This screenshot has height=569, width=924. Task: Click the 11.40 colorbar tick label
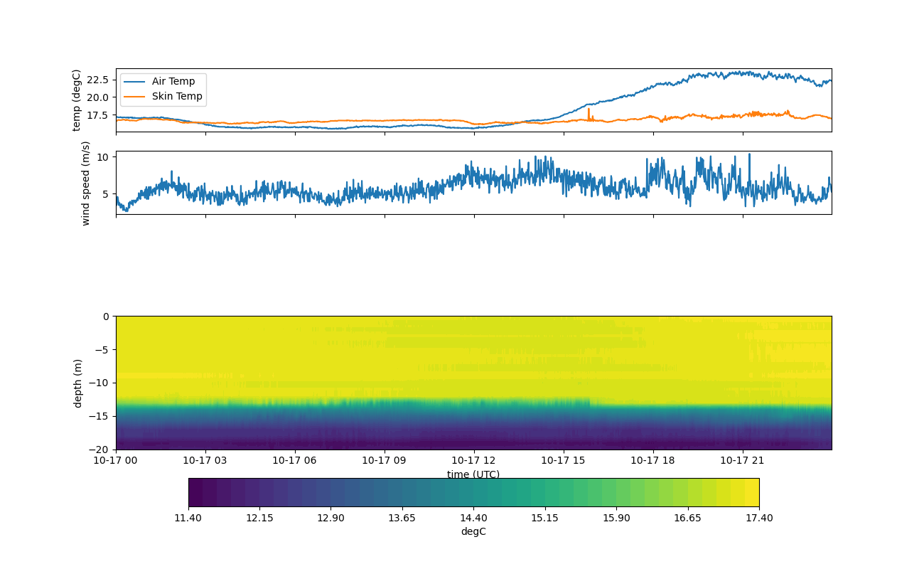click(188, 518)
